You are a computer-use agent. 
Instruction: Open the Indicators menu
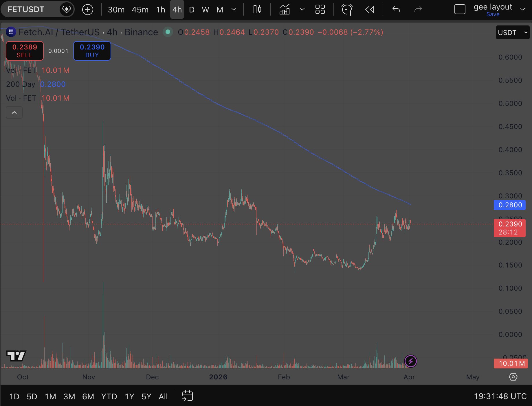pyautogui.click(x=285, y=10)
